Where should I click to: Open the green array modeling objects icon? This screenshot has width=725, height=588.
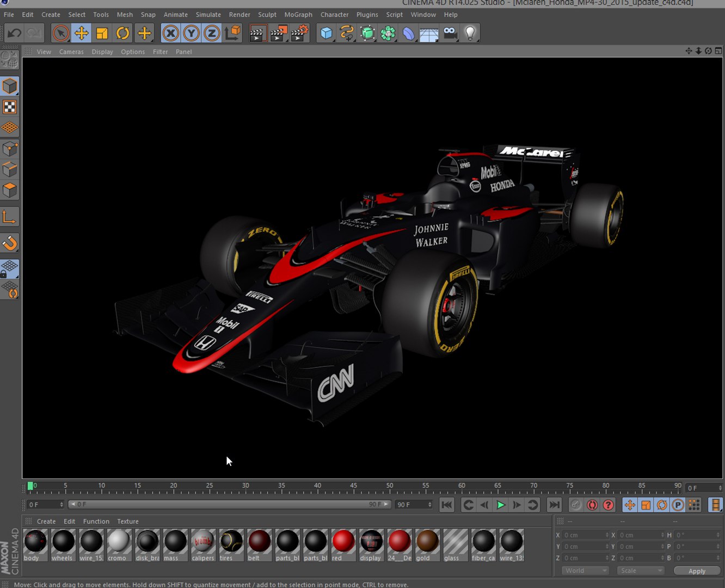click(388, 33)
